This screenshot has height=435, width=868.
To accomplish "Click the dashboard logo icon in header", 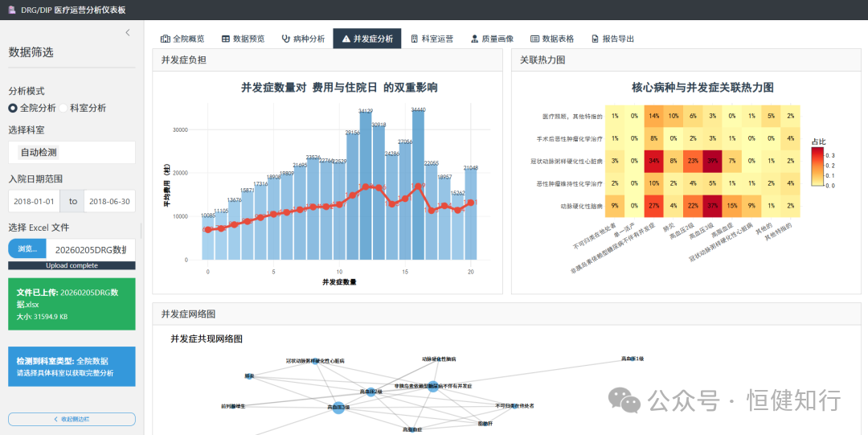I will (x=12, y=10).
